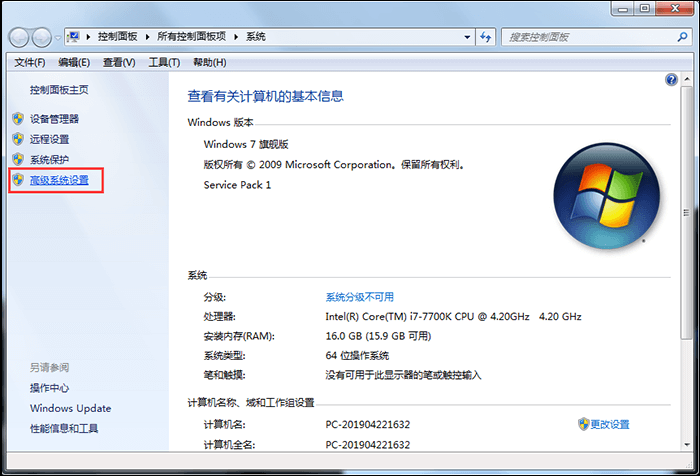
Task: Open 设备管理器 link
Action: [54, 119]
